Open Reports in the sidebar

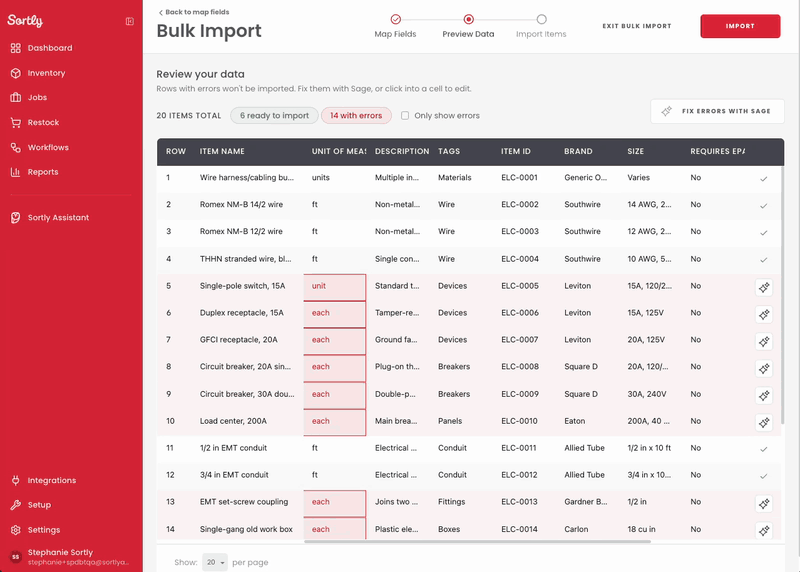43,172
